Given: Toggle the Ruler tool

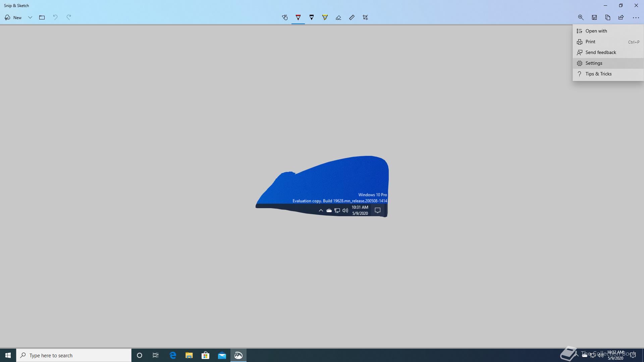Looking at the screenshot, I should 352,17.
